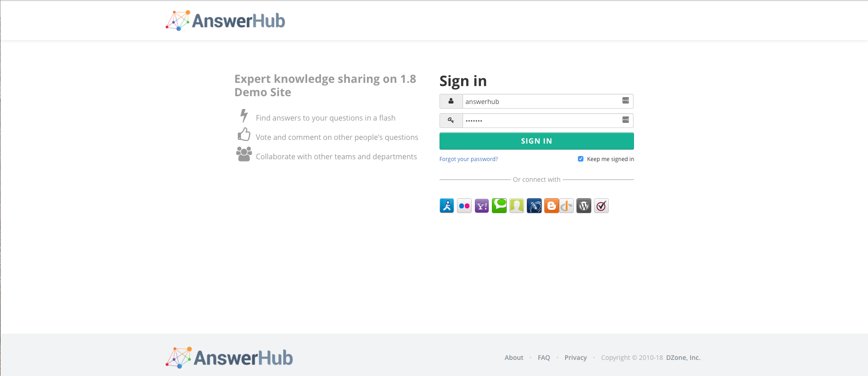868x376 pixels.
Task: Open the DZone, Inc. link
Action: tap(683, 358)
